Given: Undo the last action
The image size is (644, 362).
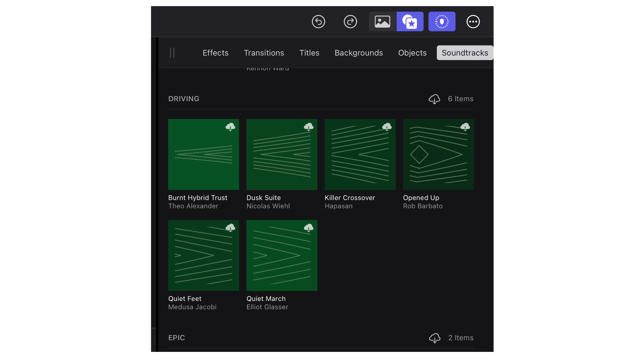Looking at the screenshot, I should 319,21.
